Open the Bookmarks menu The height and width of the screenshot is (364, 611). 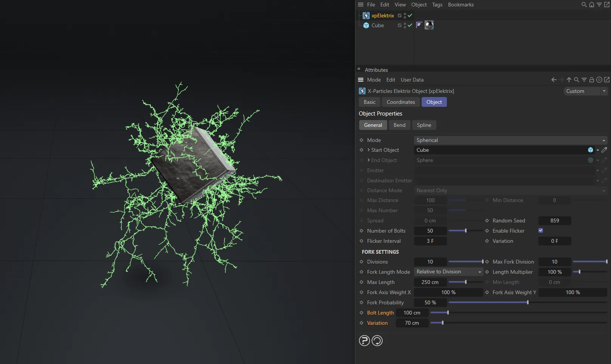461,5
